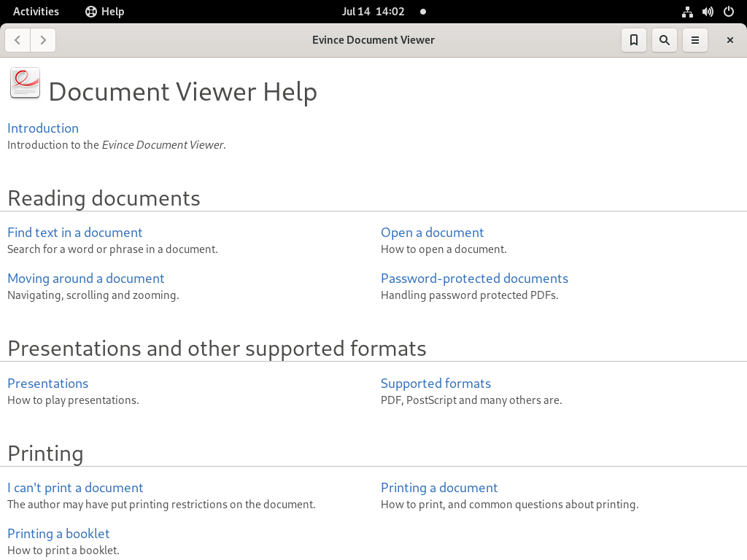Click 'Navigating, scrolling and zooming.' description

point(93,295)
